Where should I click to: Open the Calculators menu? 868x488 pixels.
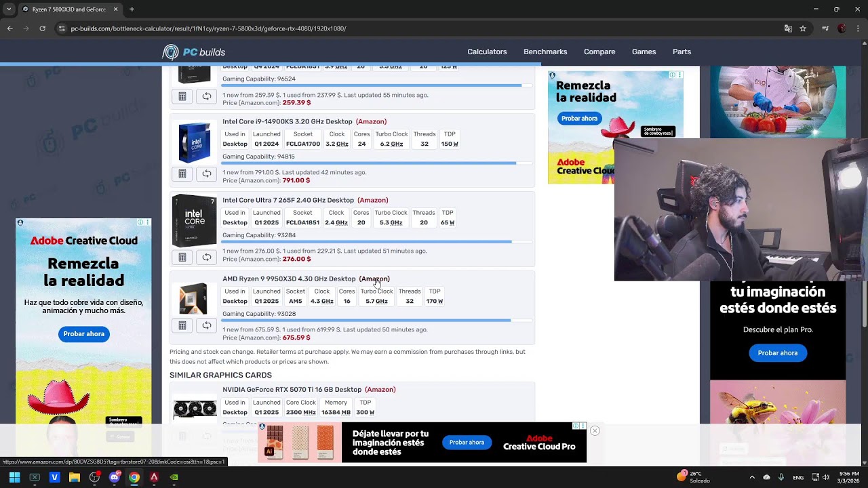click(487, 52)
